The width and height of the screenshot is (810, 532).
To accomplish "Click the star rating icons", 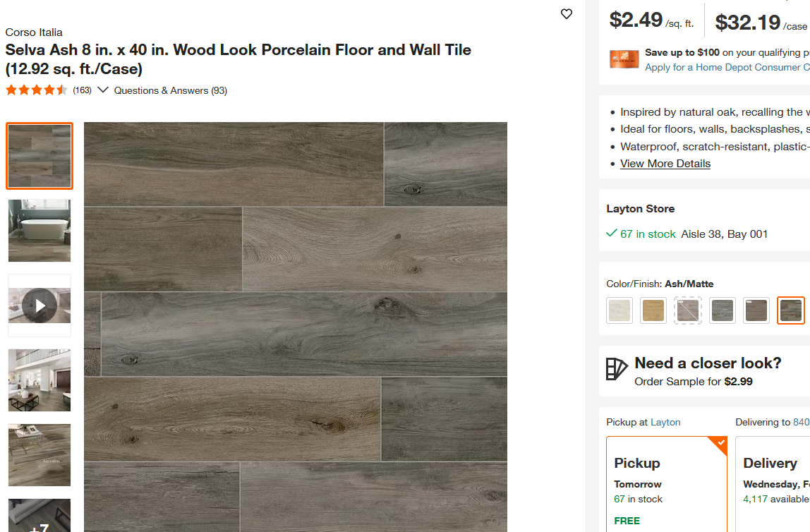I will [36, 90].
